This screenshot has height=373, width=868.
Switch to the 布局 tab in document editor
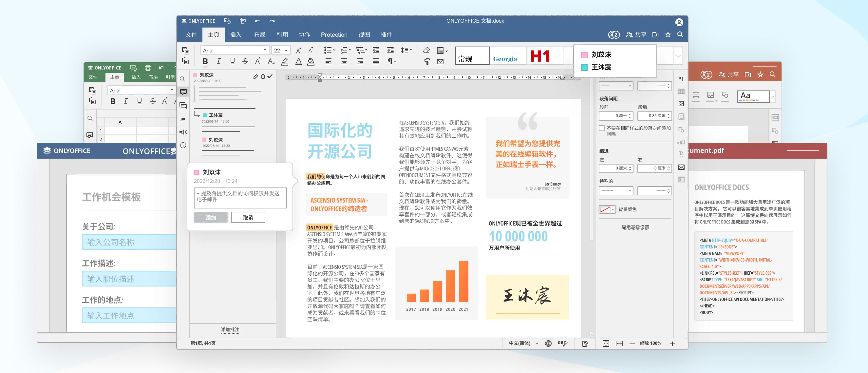[259, 35]
